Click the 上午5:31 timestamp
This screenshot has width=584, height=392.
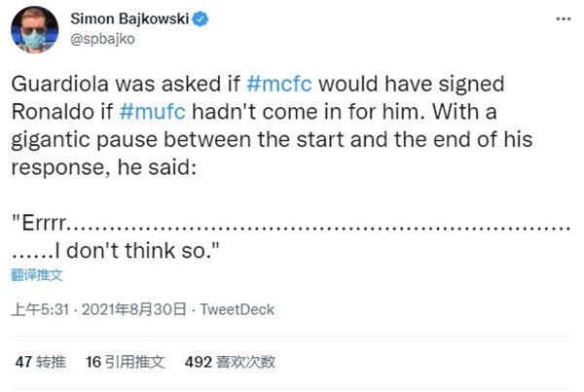[x=40, y=309]
